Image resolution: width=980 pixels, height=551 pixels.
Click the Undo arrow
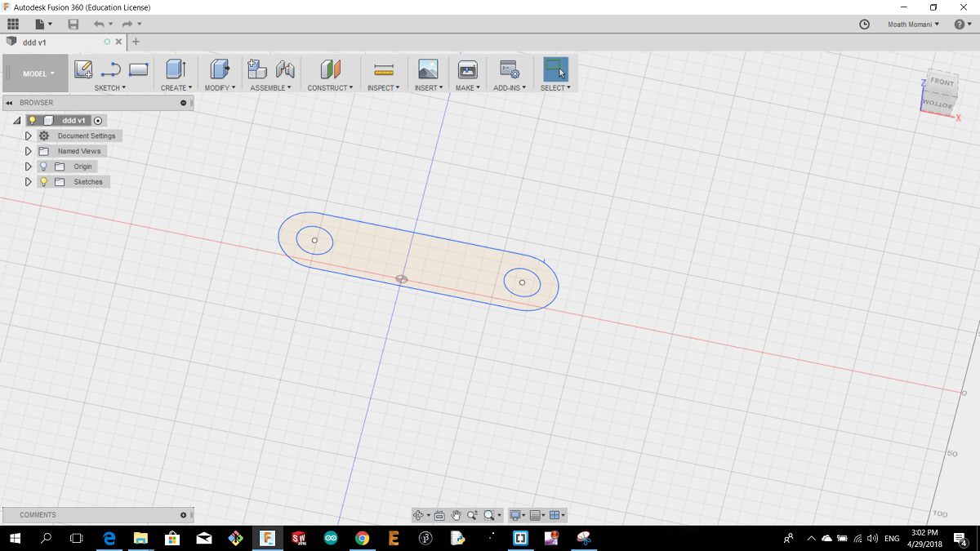pyautogui.click(x=99, y=24)
